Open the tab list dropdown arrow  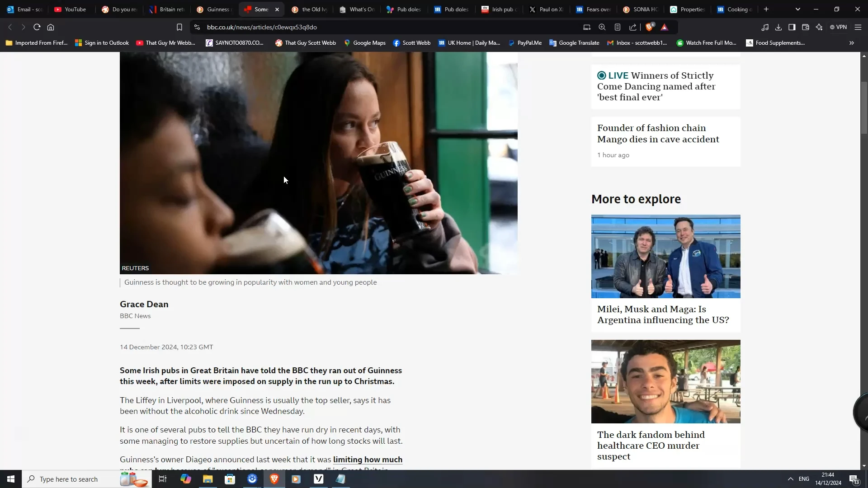click(x=798, y=9)
